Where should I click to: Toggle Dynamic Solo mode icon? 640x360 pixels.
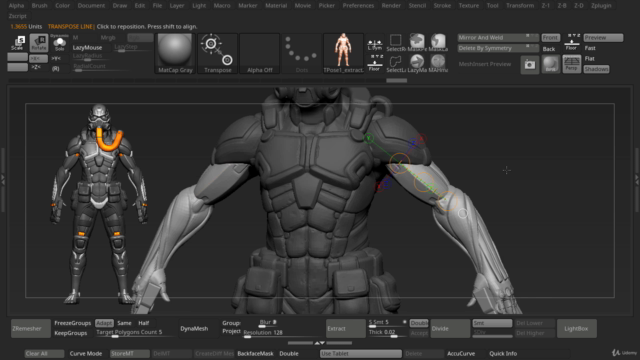click(60, 43)
